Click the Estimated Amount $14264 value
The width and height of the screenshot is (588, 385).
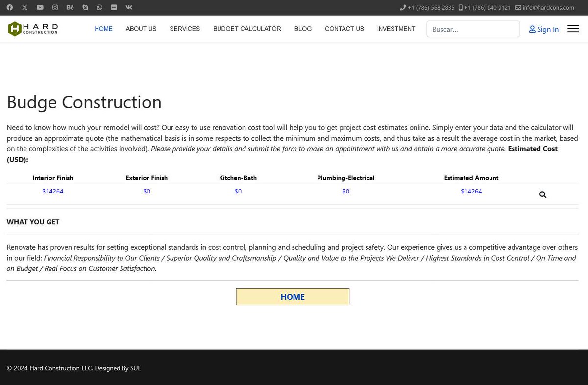[x=471, y=192]
